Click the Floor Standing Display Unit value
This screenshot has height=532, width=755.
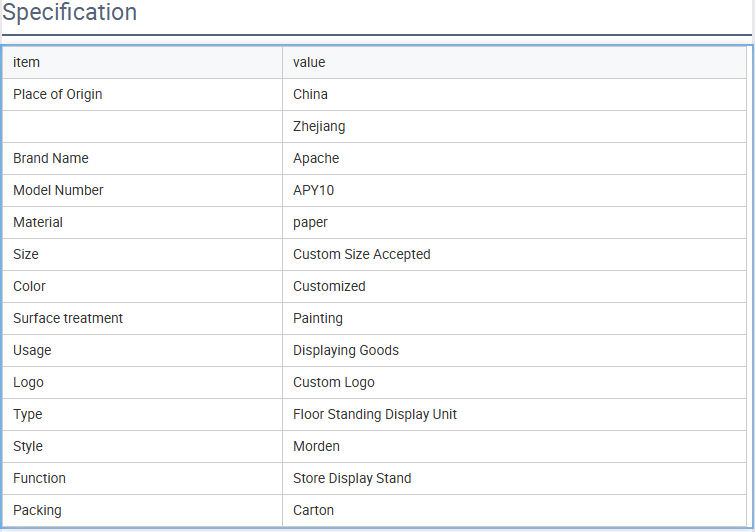click(375, 414)
